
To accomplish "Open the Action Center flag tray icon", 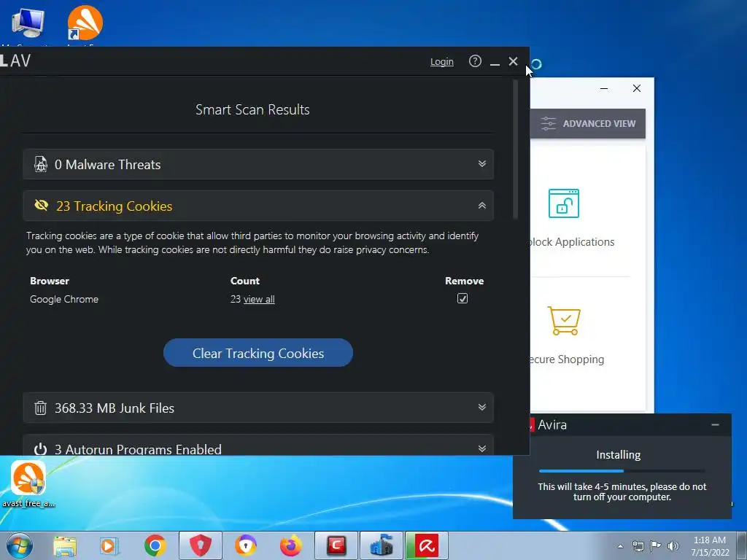I will coord(656,546).
